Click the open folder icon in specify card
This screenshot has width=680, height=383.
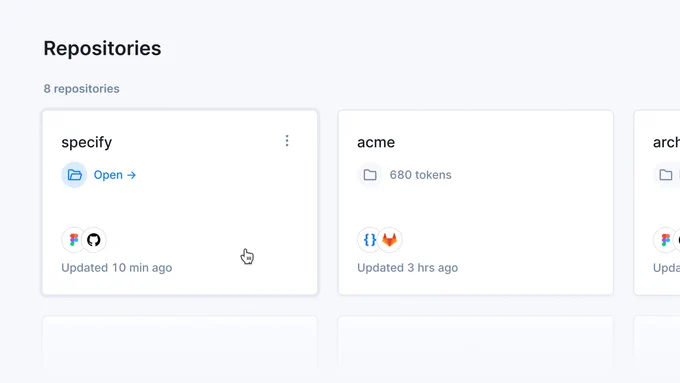coord(74,175)
